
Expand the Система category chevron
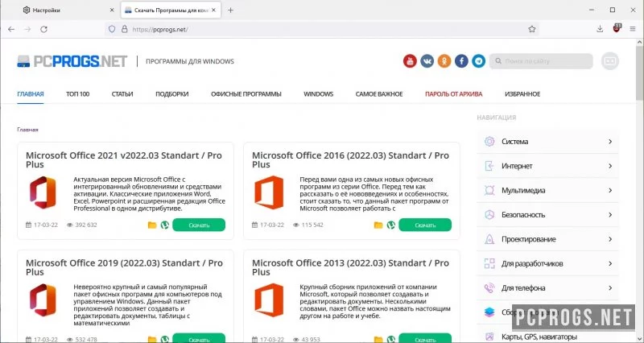coord(610,142)
